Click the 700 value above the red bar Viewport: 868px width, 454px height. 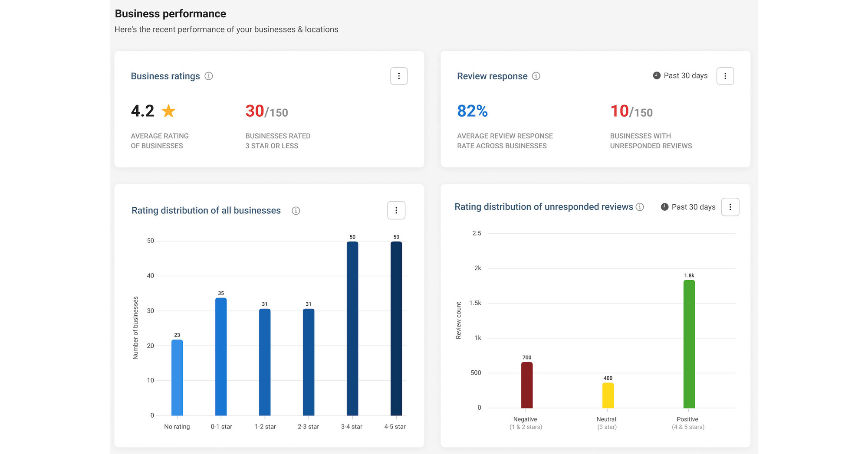pyautogui.click(x=527, y=358)
